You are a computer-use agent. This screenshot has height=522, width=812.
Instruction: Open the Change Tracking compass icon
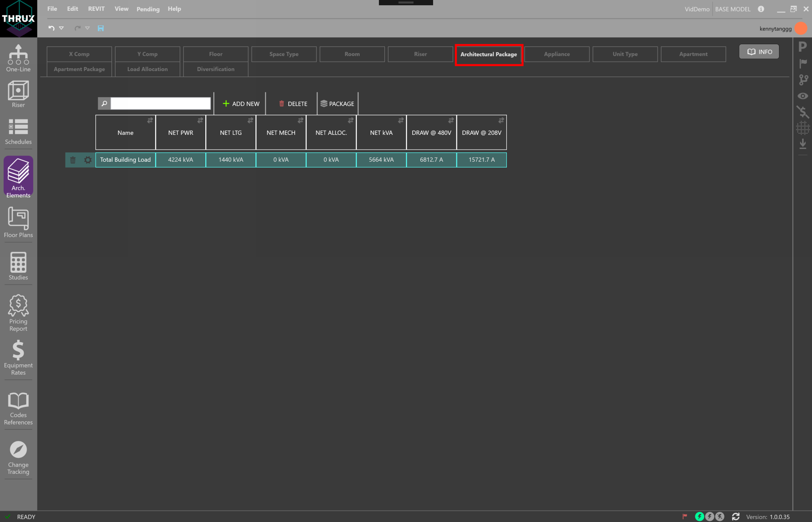pyautogui.click(x=18, y=457)
